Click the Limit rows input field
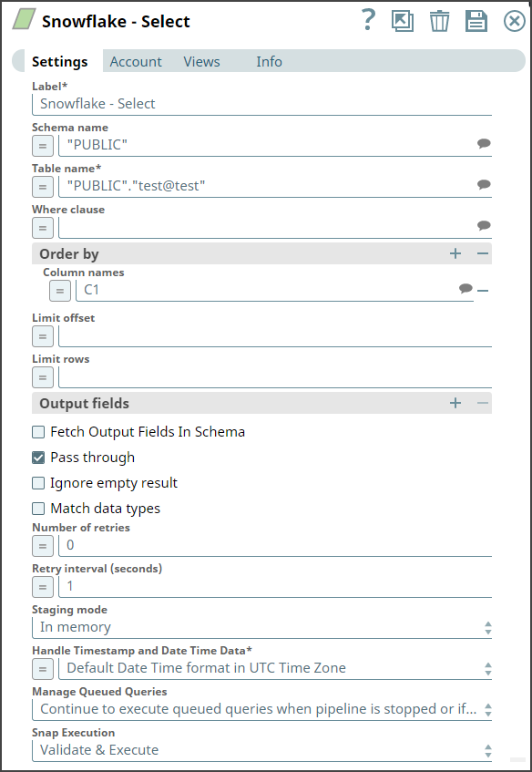Screen dimensions: 532x772 tap(273, 376)
